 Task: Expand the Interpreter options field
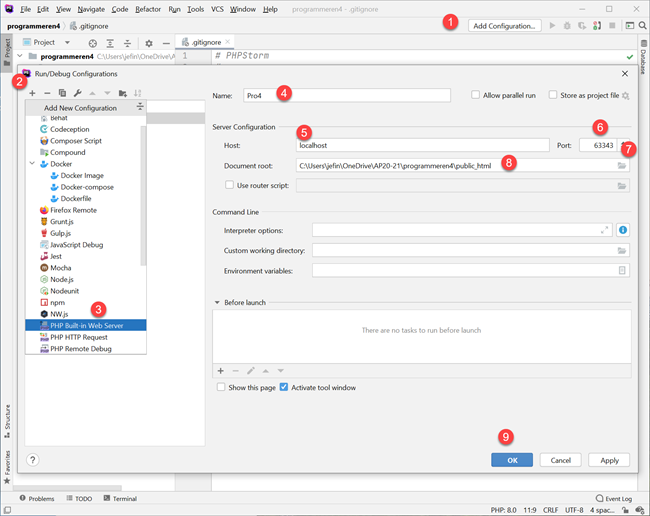tap(604, 230)
